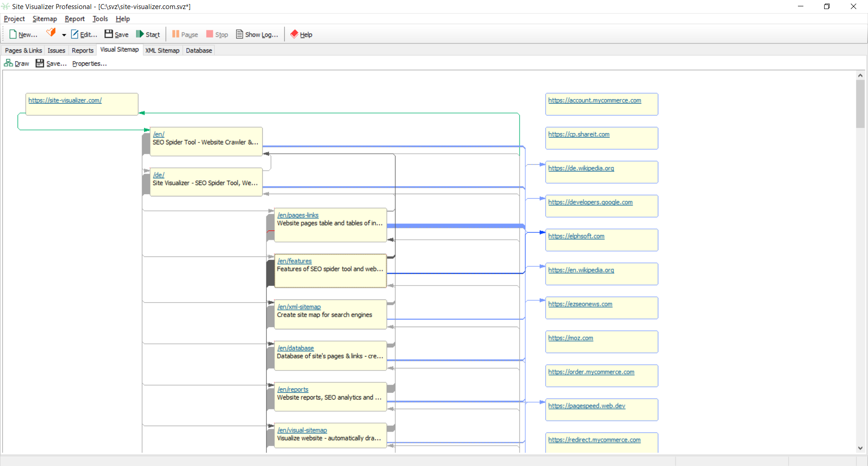
Task: Click the orange checkmark open icon
Action: pos(51,33)
